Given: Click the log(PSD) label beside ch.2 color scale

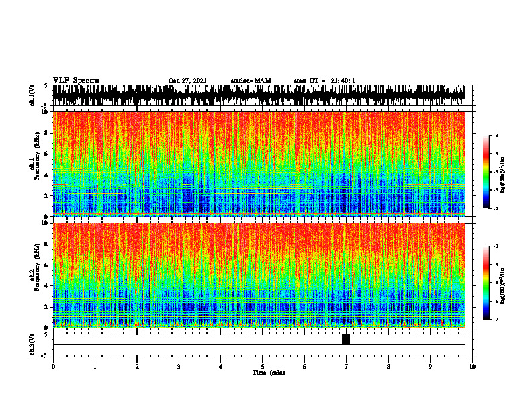Looking at the screenshot, I should [x=503, y=285].
